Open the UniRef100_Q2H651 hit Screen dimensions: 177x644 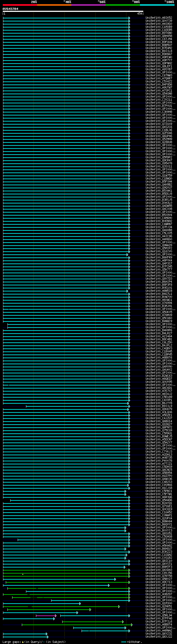159,606
